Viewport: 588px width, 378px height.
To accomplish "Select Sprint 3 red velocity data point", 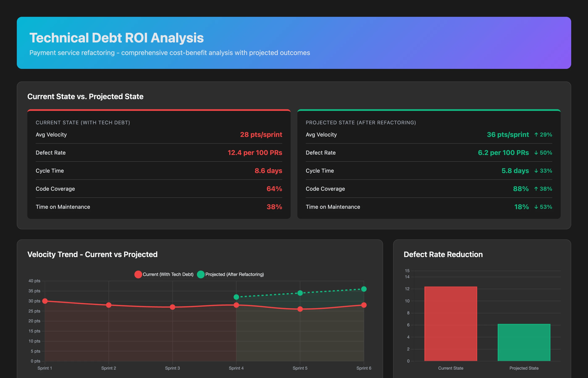I will (173, 307).
